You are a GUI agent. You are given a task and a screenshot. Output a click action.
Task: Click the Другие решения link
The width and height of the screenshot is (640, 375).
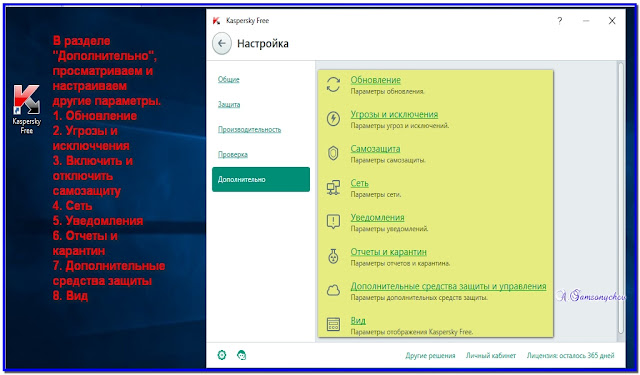point(430,355)
